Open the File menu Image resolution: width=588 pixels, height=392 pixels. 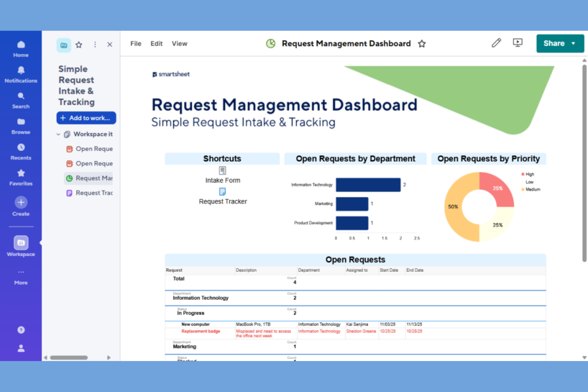[x=135, y=44]
